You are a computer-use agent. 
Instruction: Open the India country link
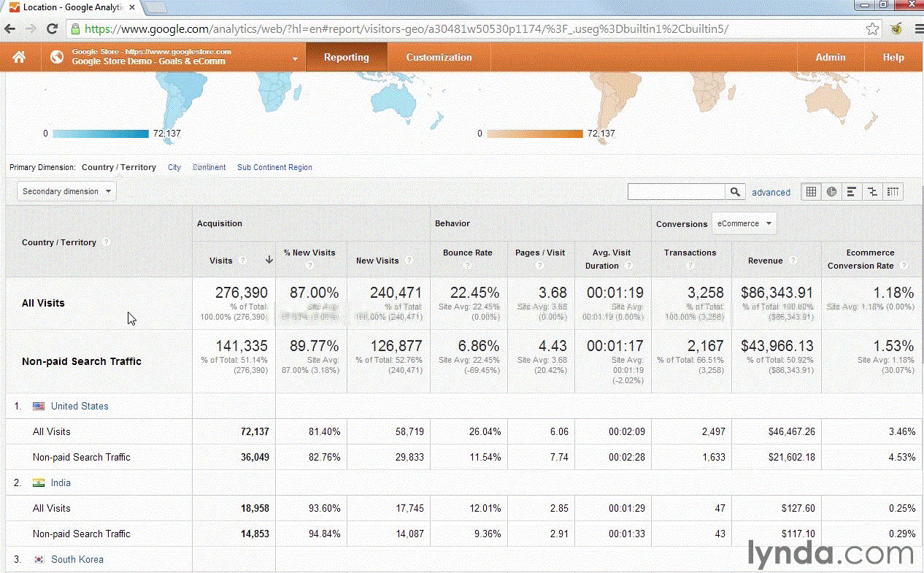61,482
